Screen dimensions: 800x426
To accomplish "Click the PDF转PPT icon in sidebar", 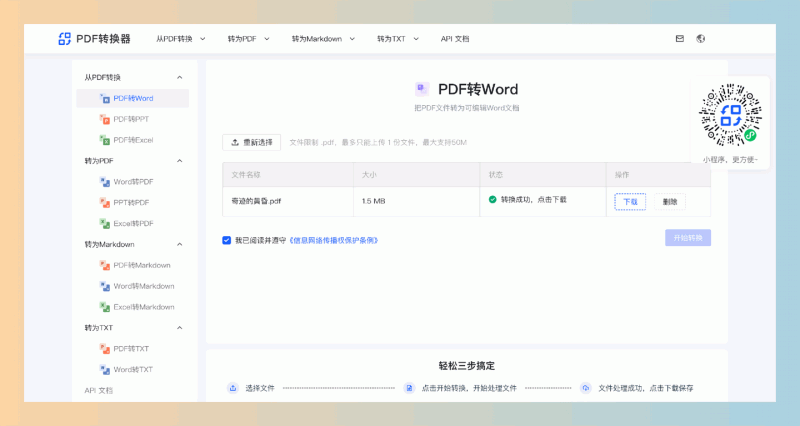I will (105, 119).
